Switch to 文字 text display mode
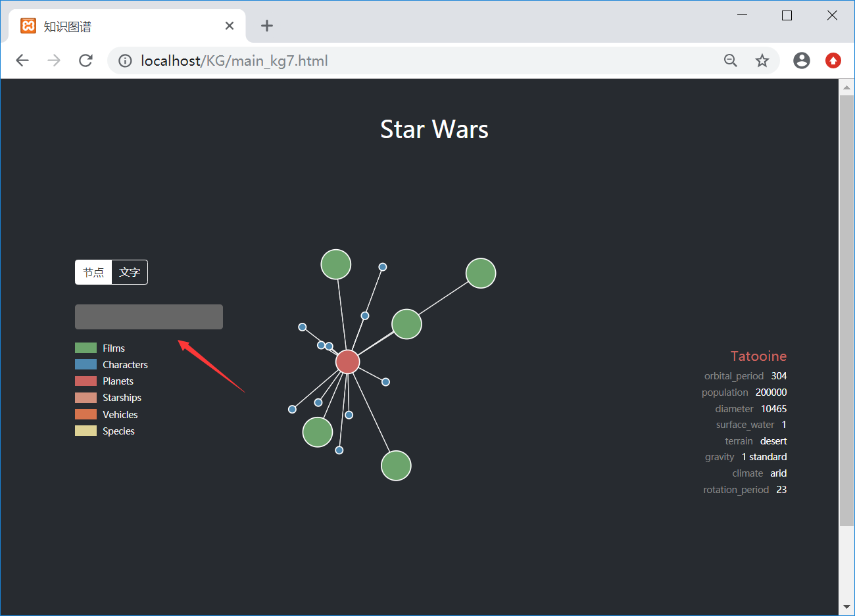The width and height of the screenshot is (855, 616). tap(130, 272)
